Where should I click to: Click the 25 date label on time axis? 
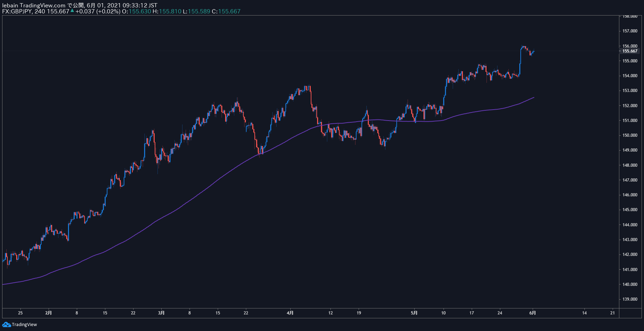(x=20, y=313)
